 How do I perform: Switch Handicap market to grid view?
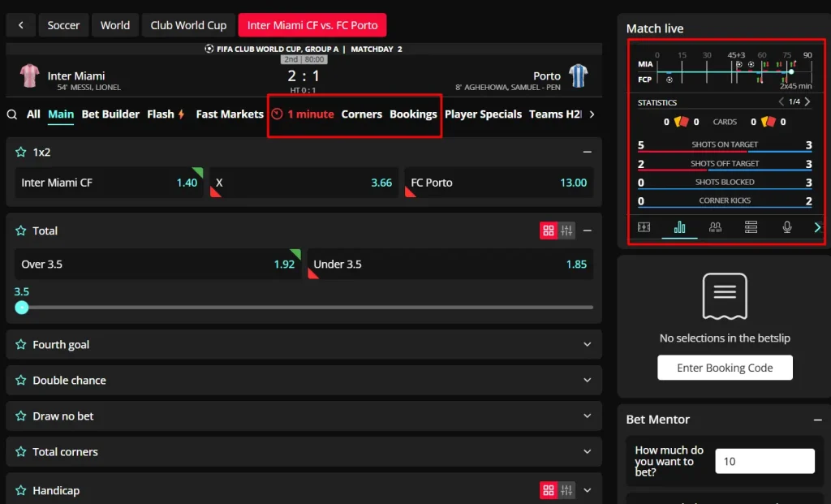pos(549,490)
